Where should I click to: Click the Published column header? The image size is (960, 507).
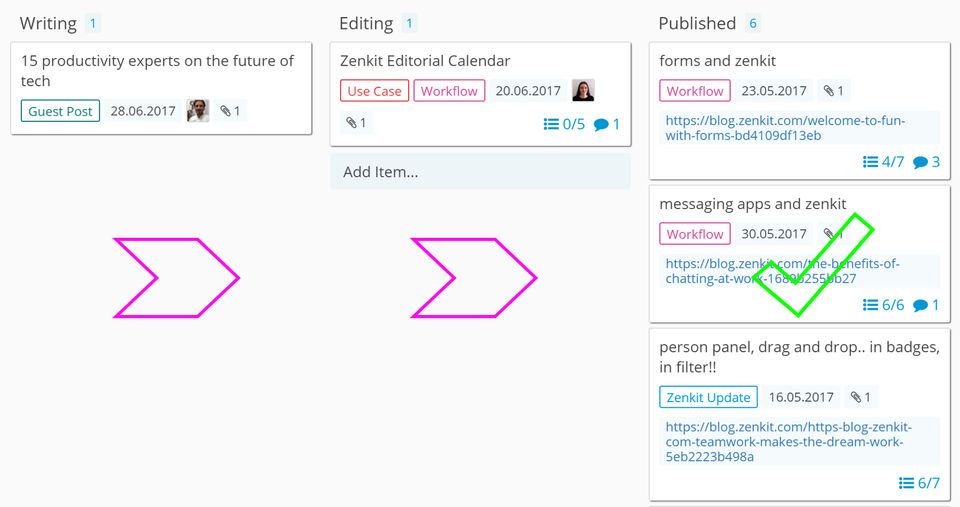coord(697,23)
